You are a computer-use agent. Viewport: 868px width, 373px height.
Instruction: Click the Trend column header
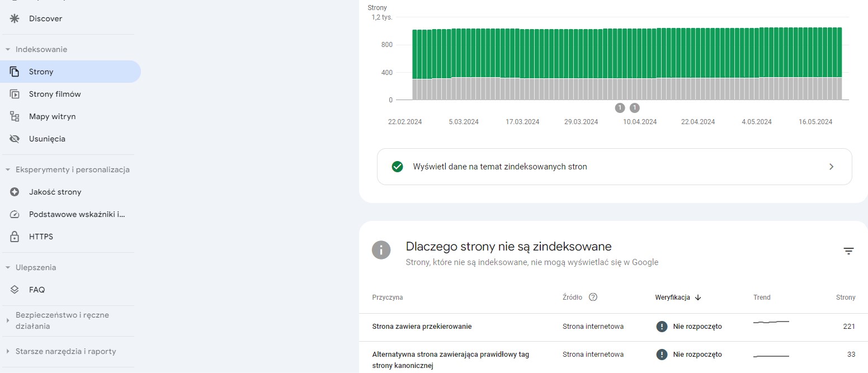pos(762,298)
